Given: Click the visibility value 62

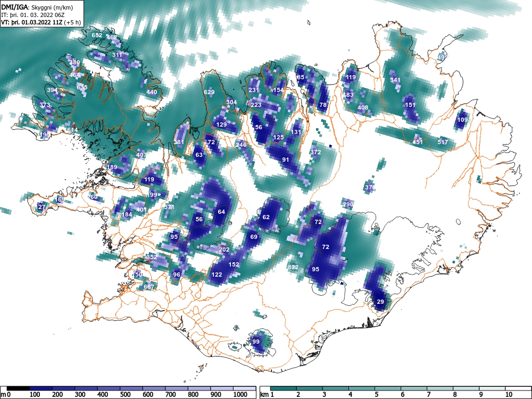Looking at the screenshot, I should pos(266,217).
